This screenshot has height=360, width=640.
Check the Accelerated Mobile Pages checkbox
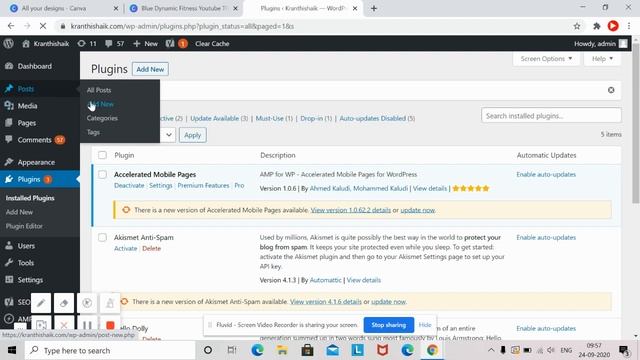pyautogui.click(x=102, y=174)
